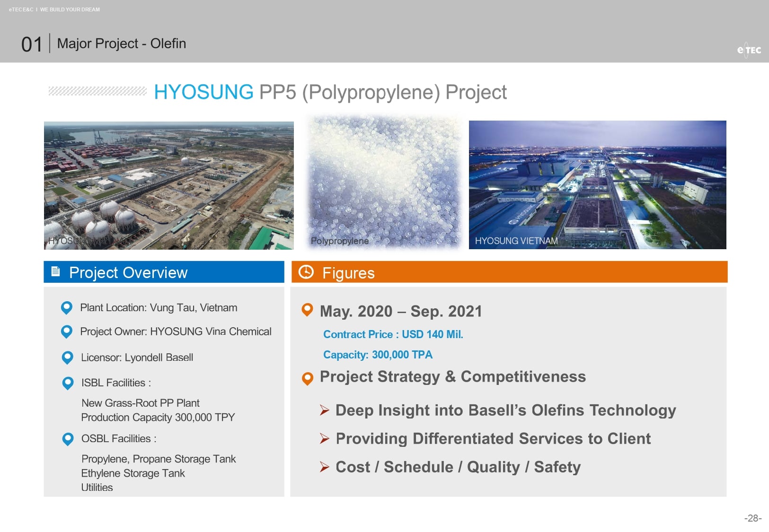The height and width of the screenshot is (532, 769).
Task: Click the section number 01
Action: [x=32, y=44]
